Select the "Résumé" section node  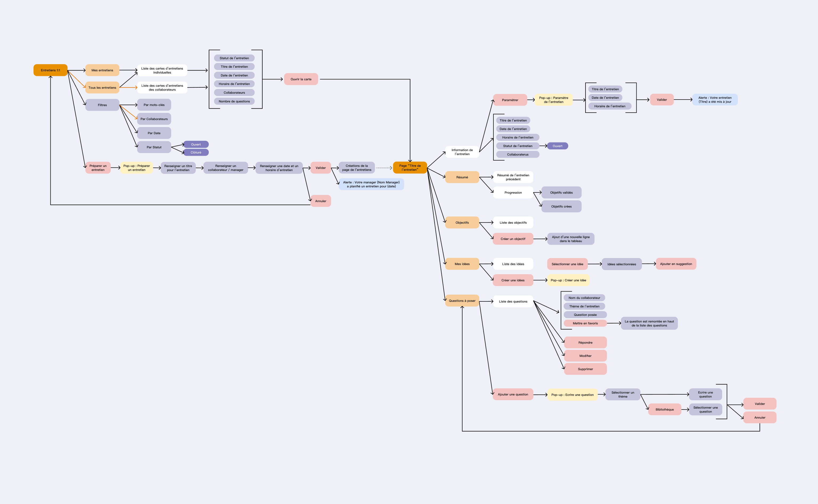point(462,177)
